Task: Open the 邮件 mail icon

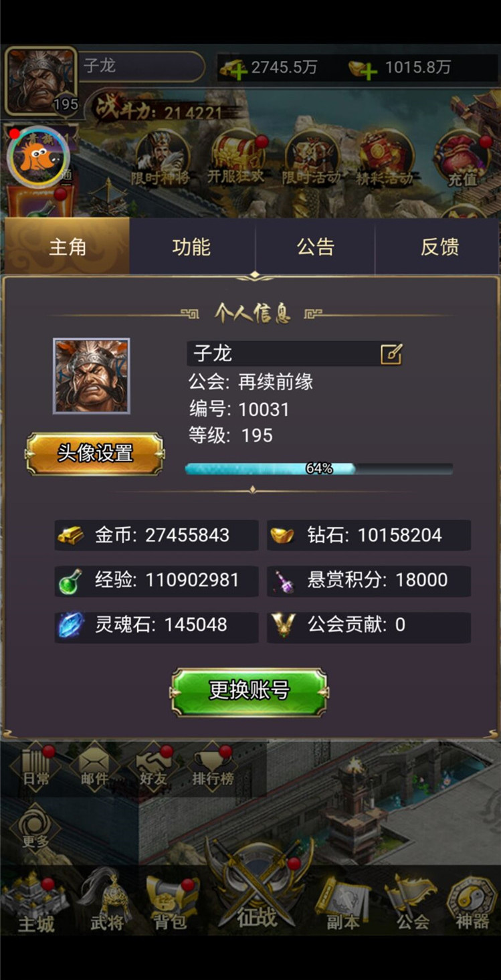Action: [95, 767]
